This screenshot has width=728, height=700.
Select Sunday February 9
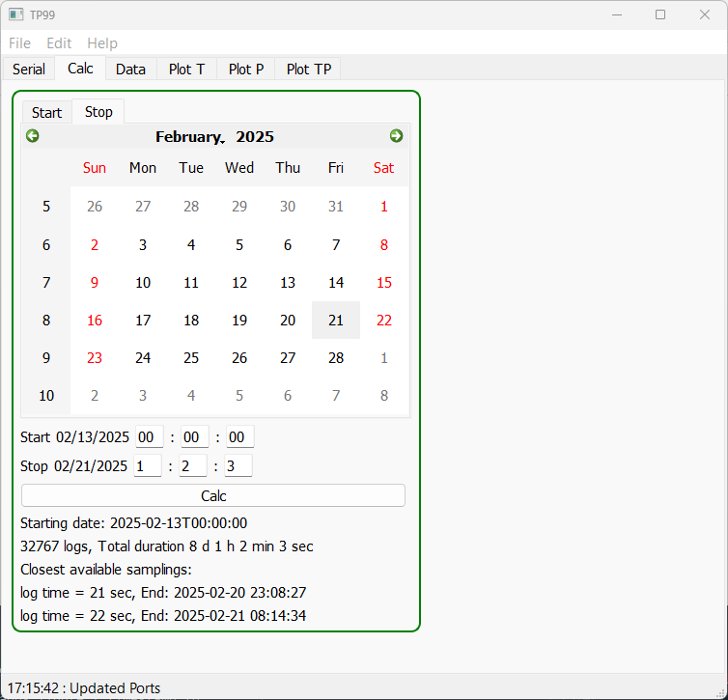click(x=95, y=282)
